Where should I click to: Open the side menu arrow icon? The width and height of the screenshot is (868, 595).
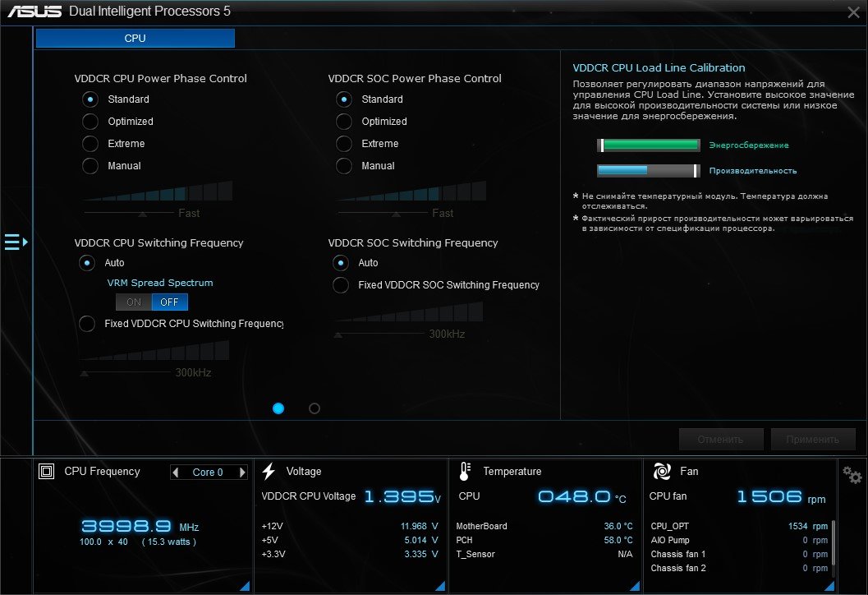[16, 242]
